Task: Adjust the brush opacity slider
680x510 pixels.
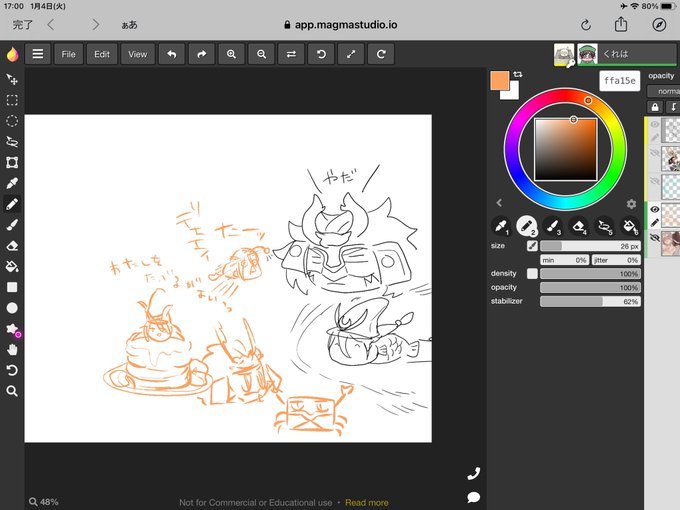Action: pos(590,288)
